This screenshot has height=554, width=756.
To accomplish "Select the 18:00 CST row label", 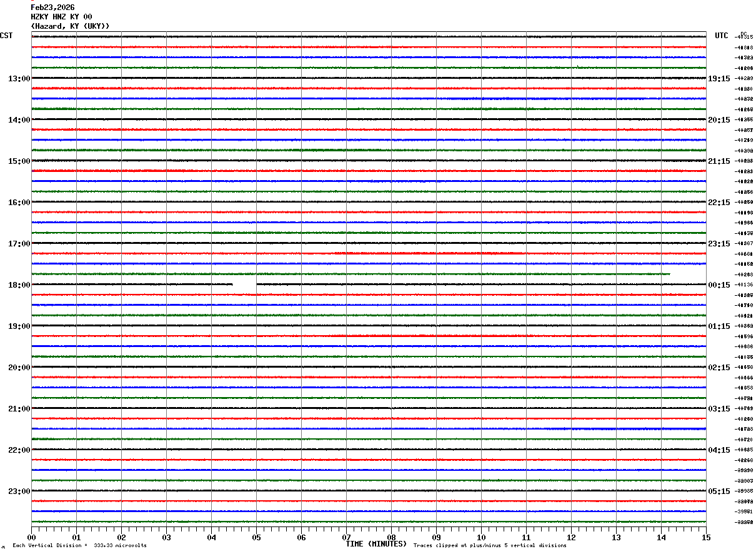I will point(19,285).
